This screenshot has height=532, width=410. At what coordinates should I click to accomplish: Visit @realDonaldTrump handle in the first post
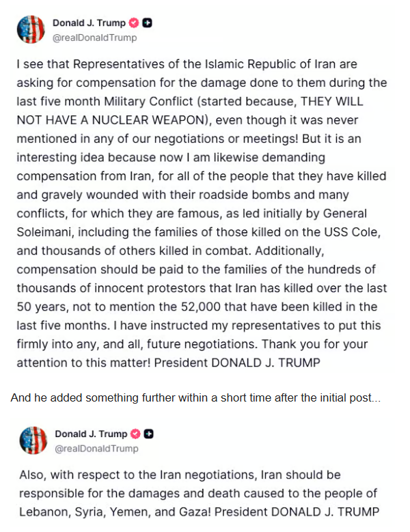click(x=95, y=38)
